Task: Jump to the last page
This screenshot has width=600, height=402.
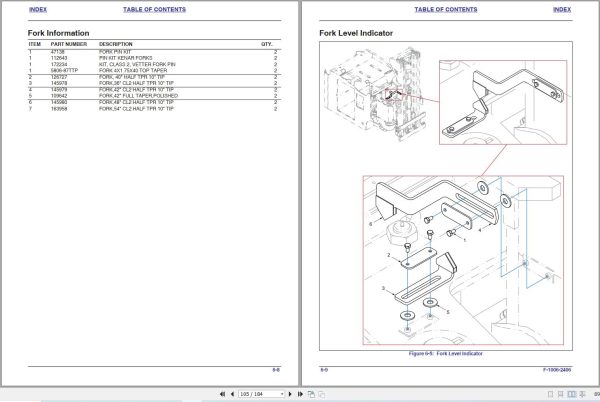Action: [300, 394]
